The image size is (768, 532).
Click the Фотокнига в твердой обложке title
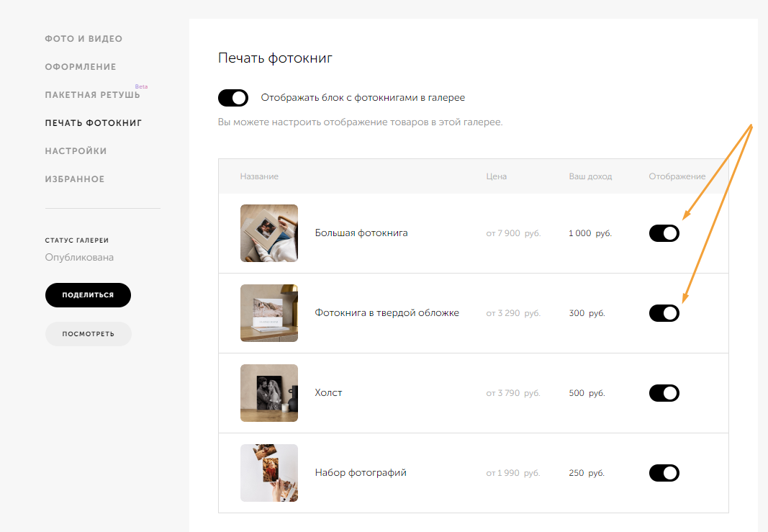tap(387, 313)
